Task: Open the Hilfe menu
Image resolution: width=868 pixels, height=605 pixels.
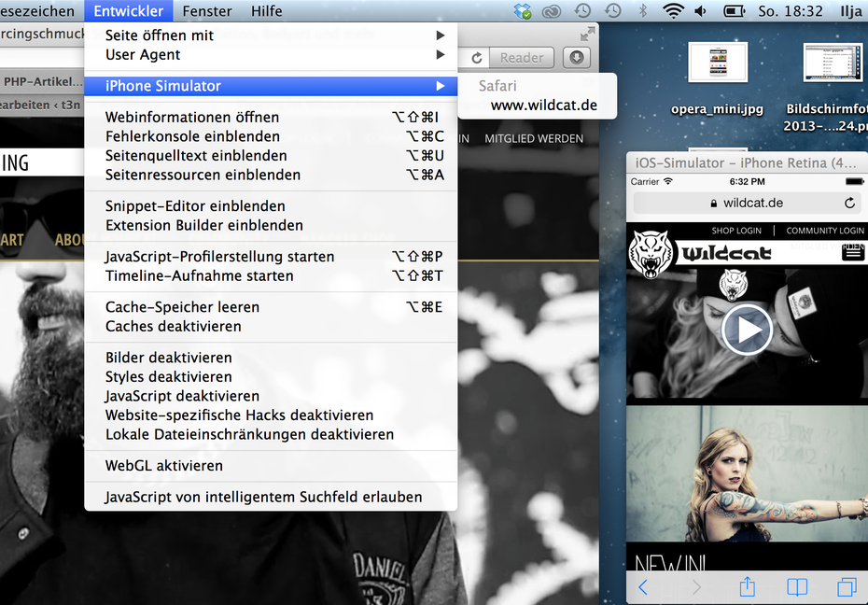Action: pos(266,11)
